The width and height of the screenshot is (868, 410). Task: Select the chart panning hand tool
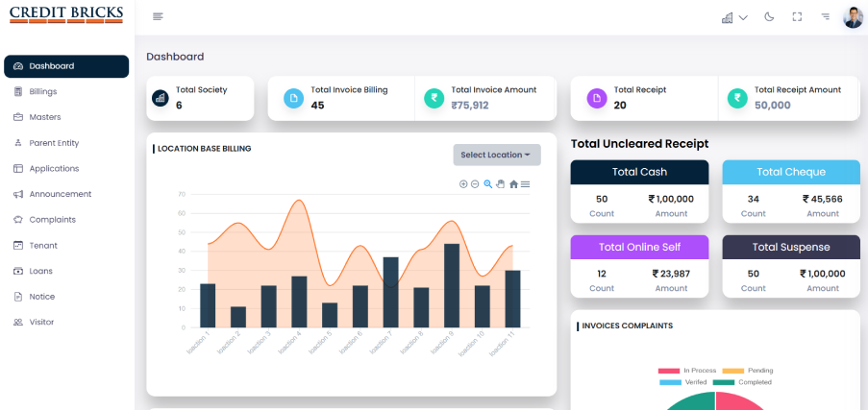click(501, 183)
